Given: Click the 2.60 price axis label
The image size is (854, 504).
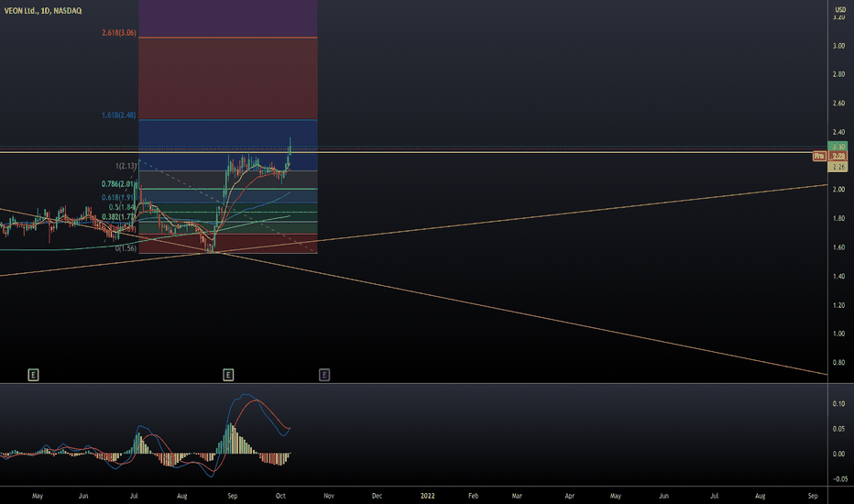Looking at the screenshot, I should pyautogui.click(x=838, y=103).
